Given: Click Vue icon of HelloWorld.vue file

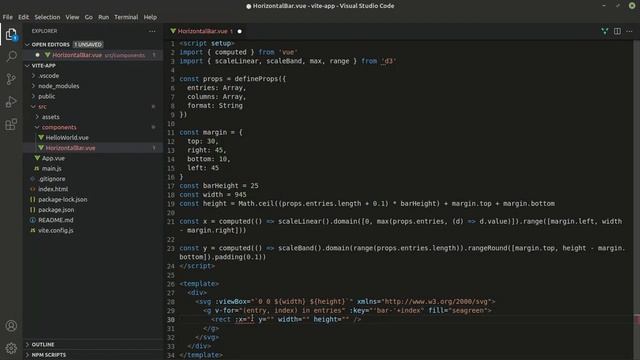Looking at the screenshot, I should pyautogui.click(x=41, y=138).
